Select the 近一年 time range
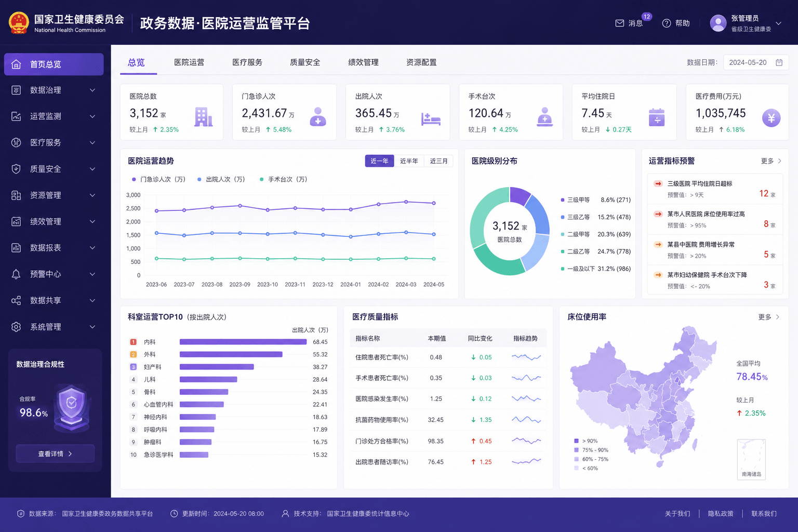Viewport: 798px width, 532px height. tap(379, 161)
